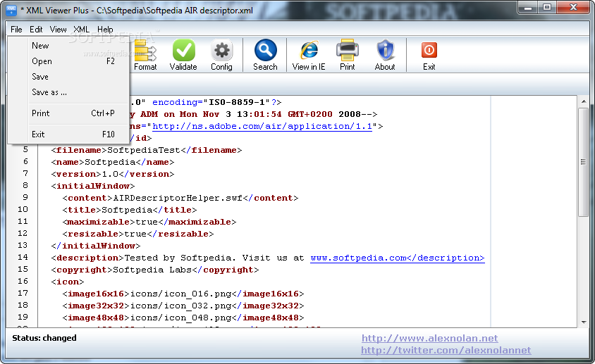This screenshot has width=595, height=364.
Task: Choose Save in the File menu
Action: 68,77
